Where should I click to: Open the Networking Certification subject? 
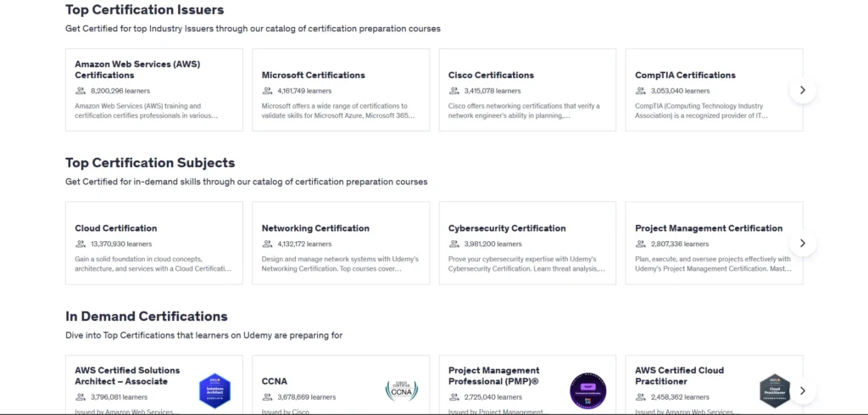tap(315, 228)
